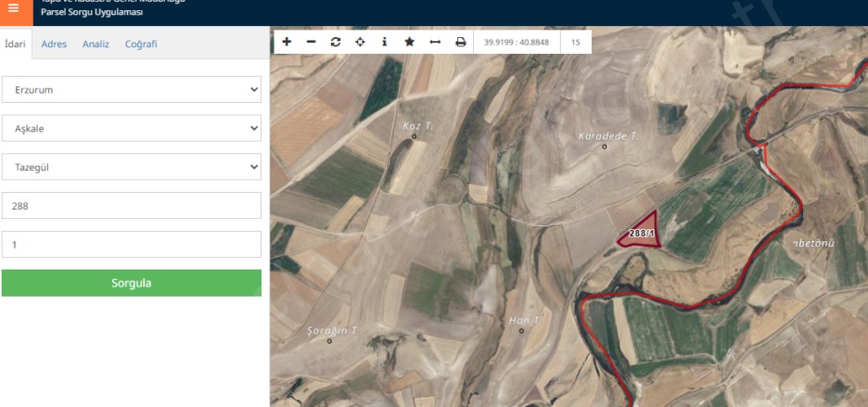The height and width of the screenshot is (407, 868).
Task: Click the crosshair locate icon
Action: [x=360, y=42]
